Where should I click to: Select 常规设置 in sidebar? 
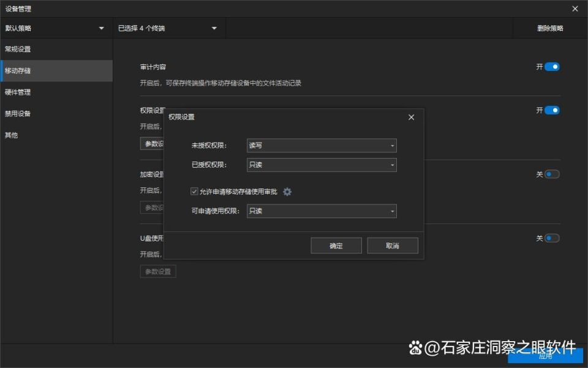(x=56, y=49)
